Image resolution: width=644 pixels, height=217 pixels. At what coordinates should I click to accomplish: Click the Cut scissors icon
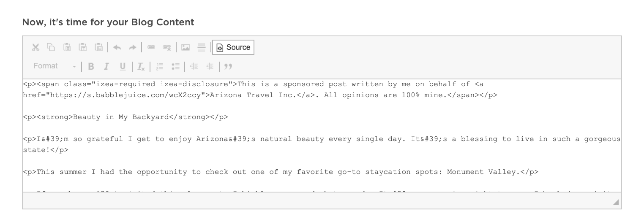tap(35, 47)
